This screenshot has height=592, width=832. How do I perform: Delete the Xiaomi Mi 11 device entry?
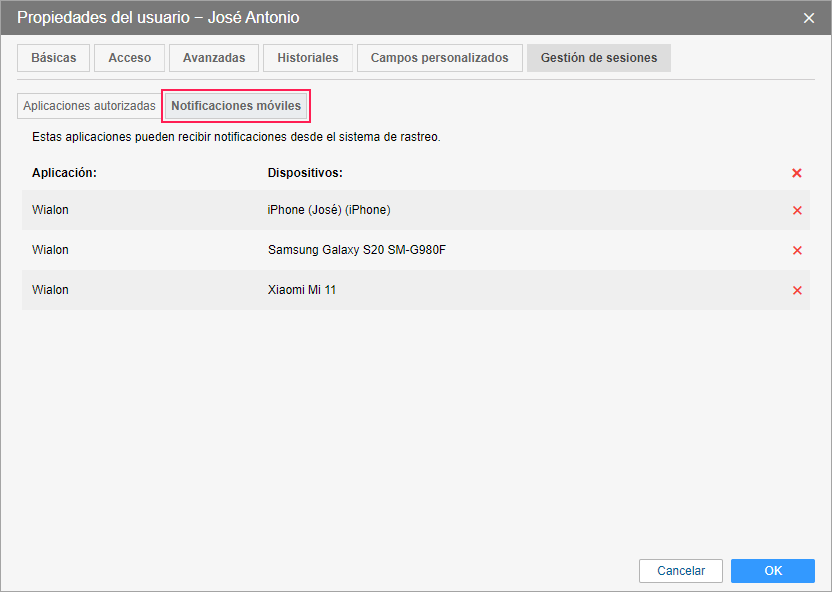click(797, 290)
